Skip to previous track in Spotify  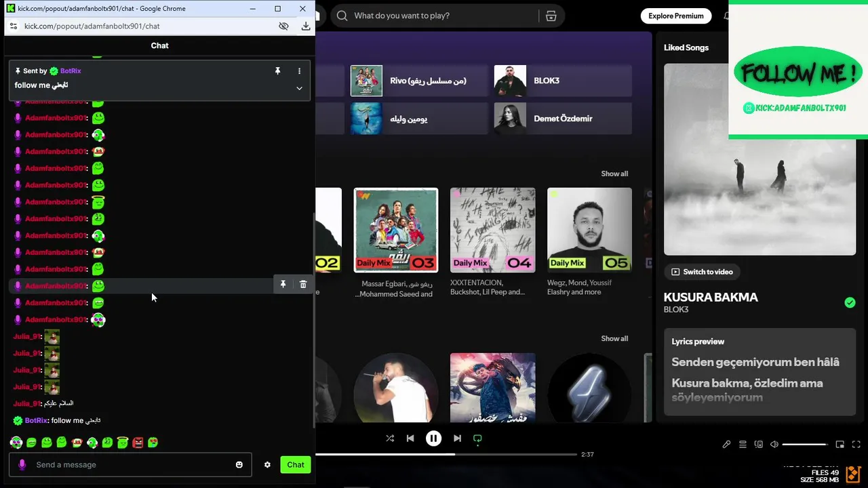410,439
